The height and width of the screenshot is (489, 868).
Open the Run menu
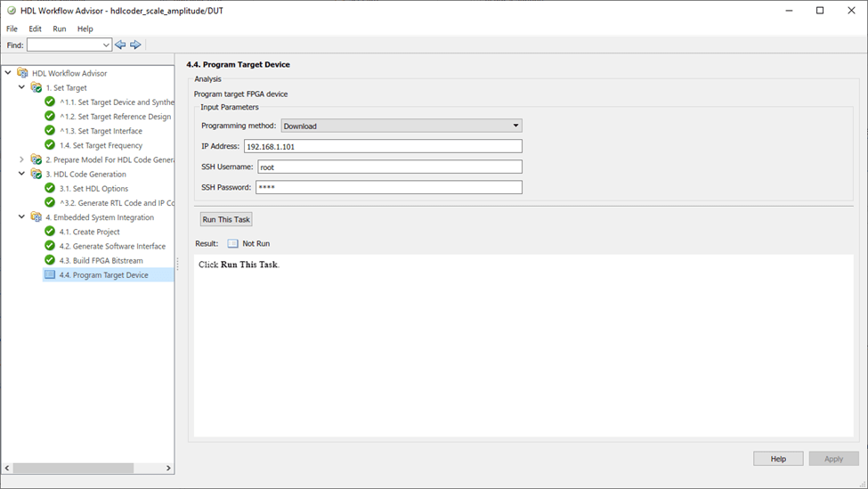pos(60,29)
